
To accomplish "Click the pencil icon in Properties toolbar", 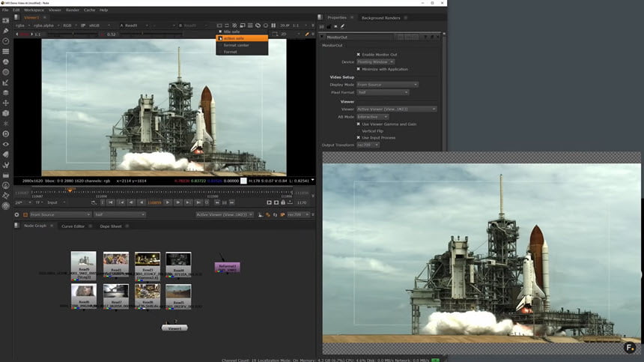I will click(x=342, y=27).
